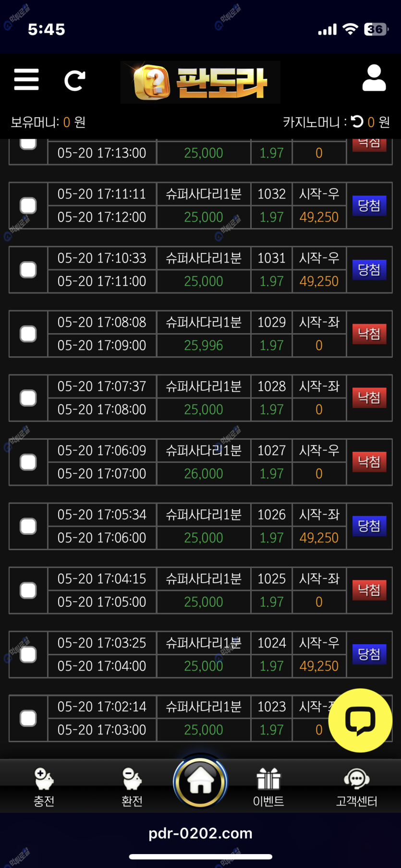Open 충전 deposit tab
Screen dimensions: 401x868
tap(44, 787)
